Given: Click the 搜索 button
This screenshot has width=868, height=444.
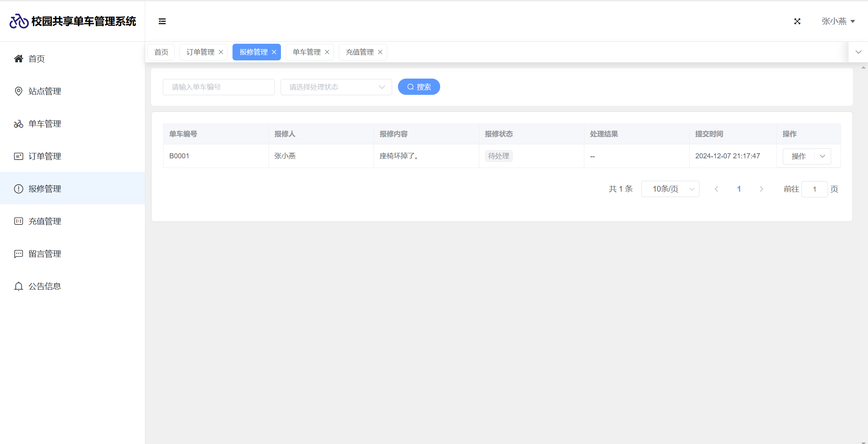Looking at the screenshot, I should coord(419,87).
